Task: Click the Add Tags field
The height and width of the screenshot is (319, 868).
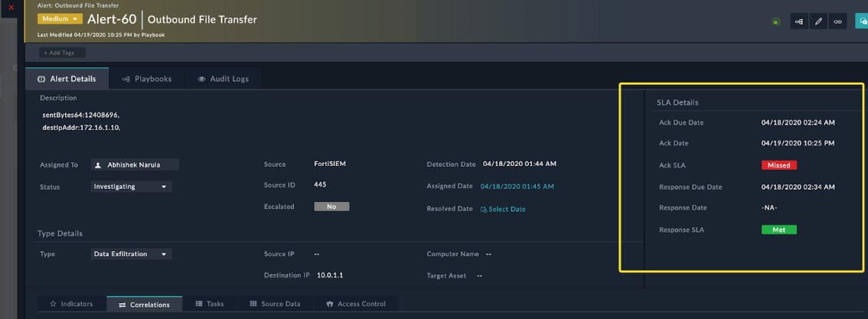Action: (62, 53)
